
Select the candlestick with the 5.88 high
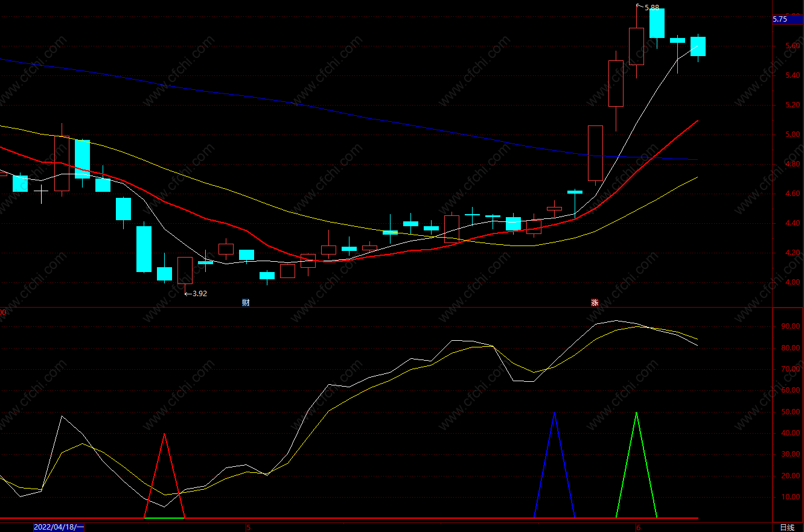[x=636, y=46]
